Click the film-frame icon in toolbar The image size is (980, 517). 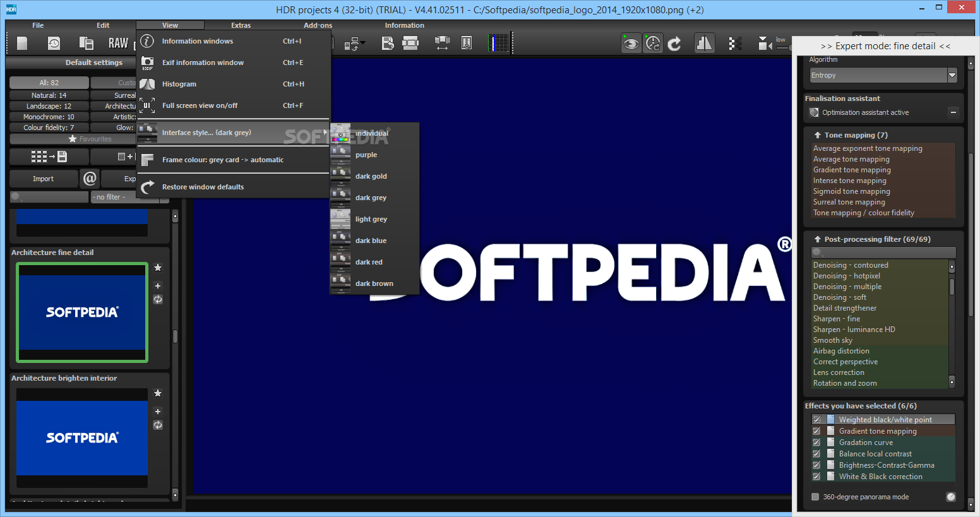(410, 43)
